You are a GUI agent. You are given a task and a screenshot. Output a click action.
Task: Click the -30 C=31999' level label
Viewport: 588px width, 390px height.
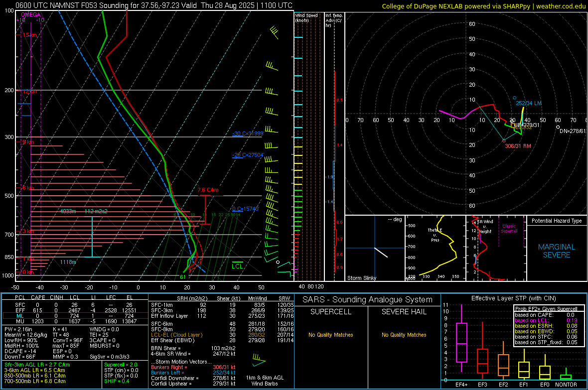click(x=248, y=133)
